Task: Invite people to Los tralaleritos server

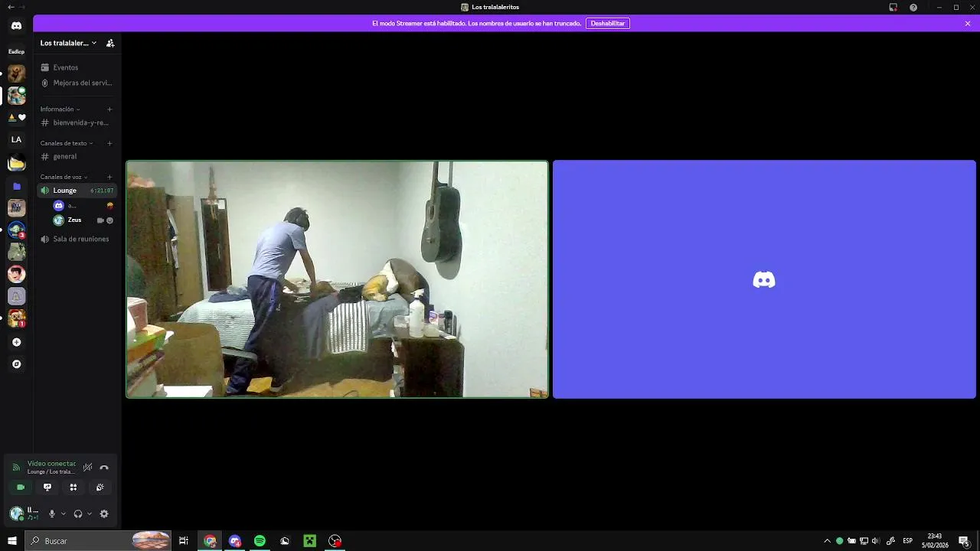Action: [110, 43]
